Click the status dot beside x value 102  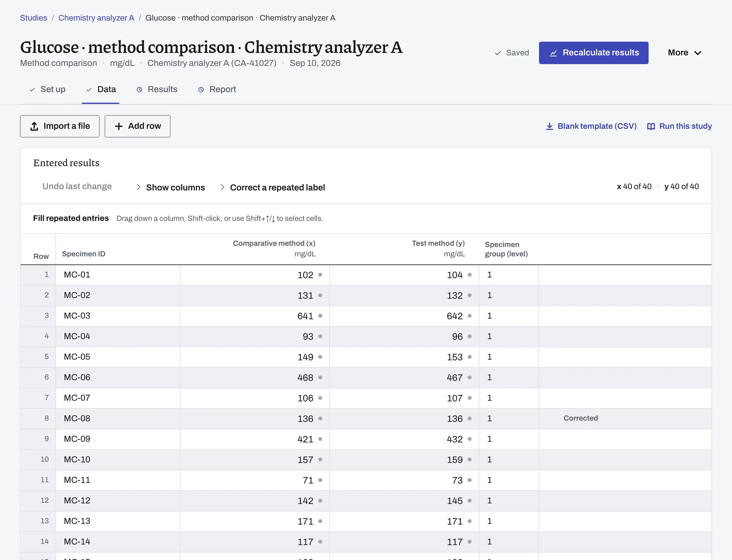[320, 275]
